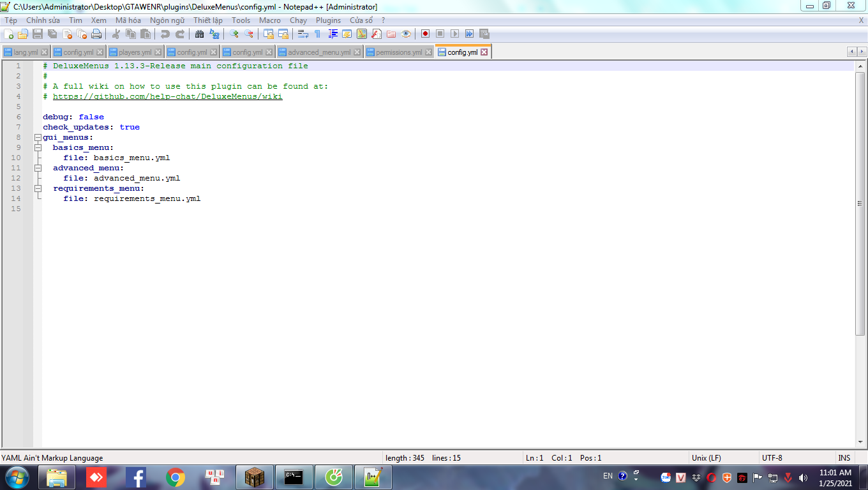The height and width of the screenshot is (490, 868).
Task: Collapse the requirements_menu fold marker
Action: pos(38,188)
